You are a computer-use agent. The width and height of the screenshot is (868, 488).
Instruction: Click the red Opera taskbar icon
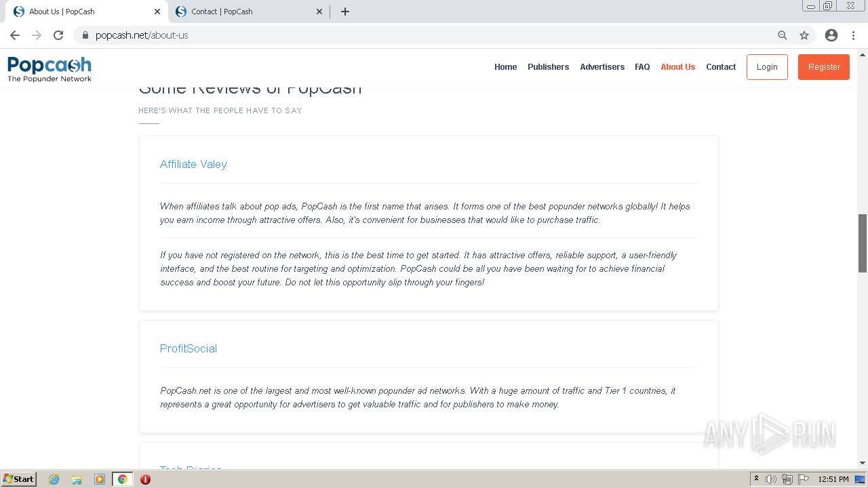point(145,479)
